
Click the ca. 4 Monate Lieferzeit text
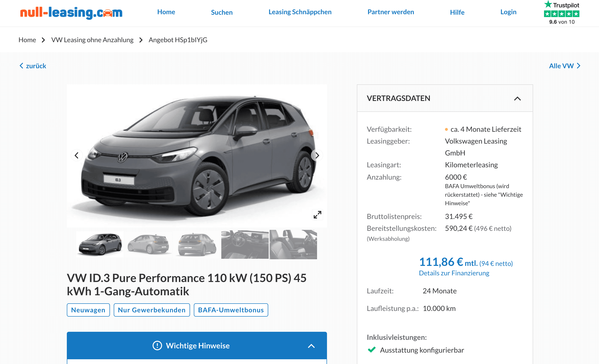[x=486, y=129]
